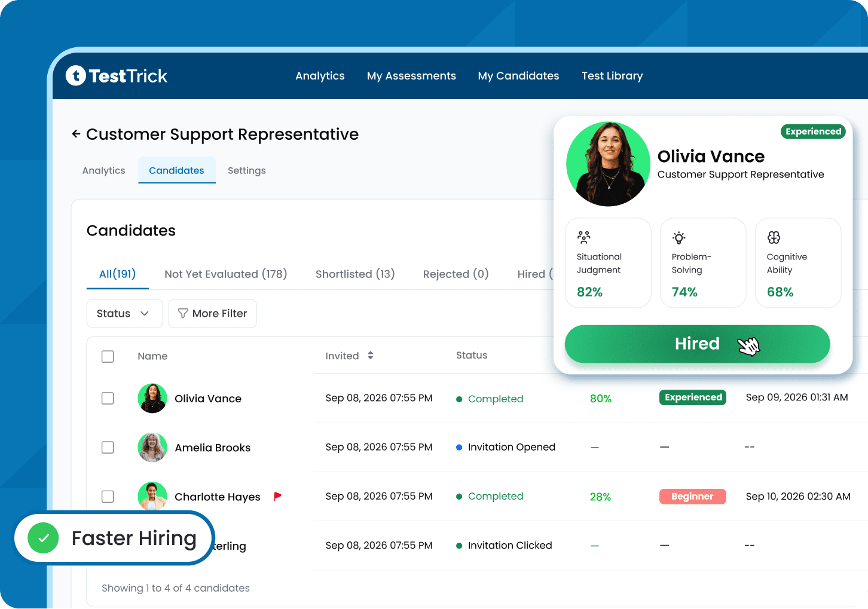
Task: Click the Name column header
Action: pos(152,356)
